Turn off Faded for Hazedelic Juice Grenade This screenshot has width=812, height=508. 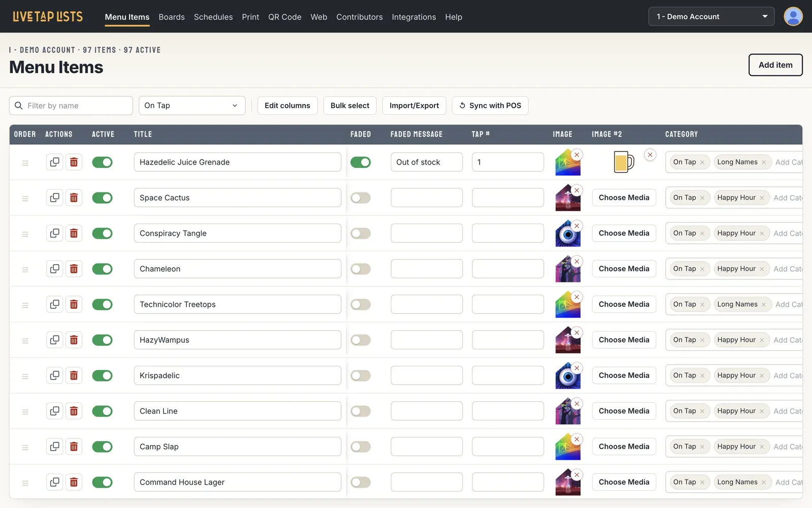tap(360, 162)
